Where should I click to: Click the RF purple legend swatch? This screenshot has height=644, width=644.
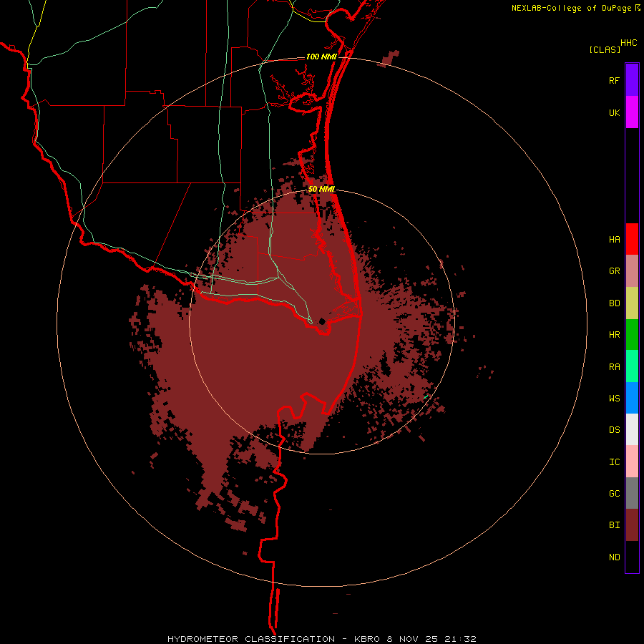point(632,79)
